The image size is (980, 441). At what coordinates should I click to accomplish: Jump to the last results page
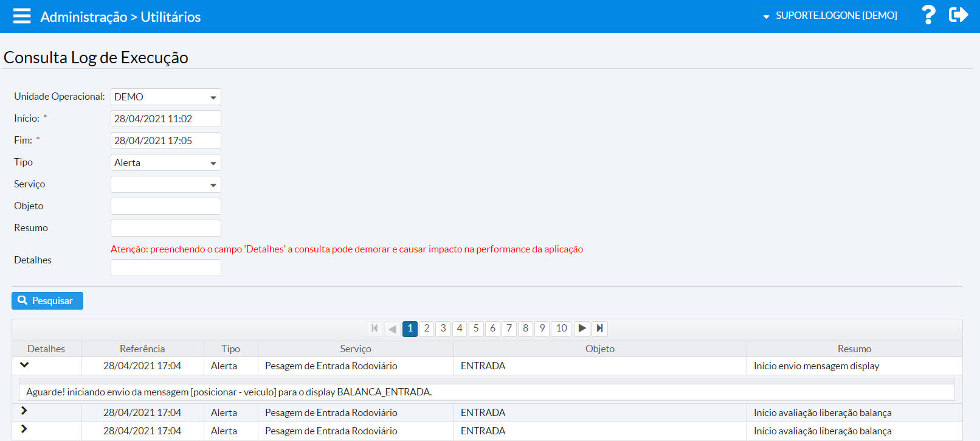click(x=599, y=328)
